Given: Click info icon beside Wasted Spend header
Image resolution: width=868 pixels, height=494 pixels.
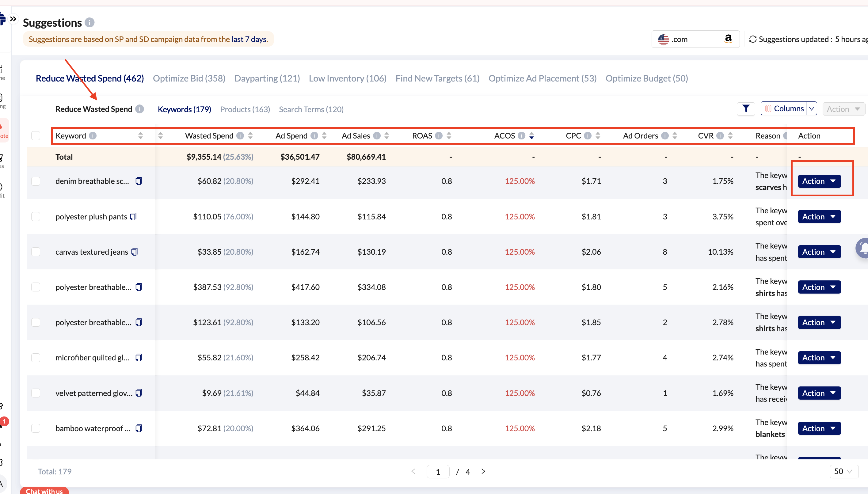Looking at the screenshot, I should click(240, 136).
